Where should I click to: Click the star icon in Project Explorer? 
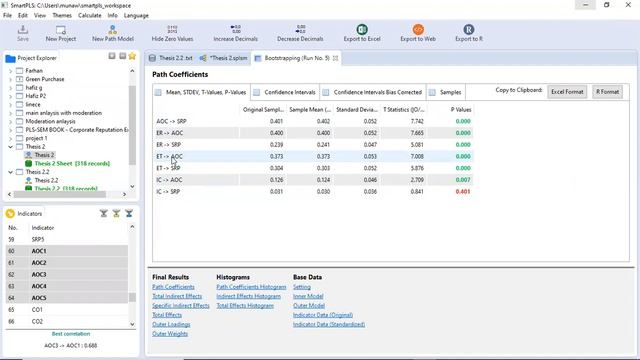tap(132, 56)
